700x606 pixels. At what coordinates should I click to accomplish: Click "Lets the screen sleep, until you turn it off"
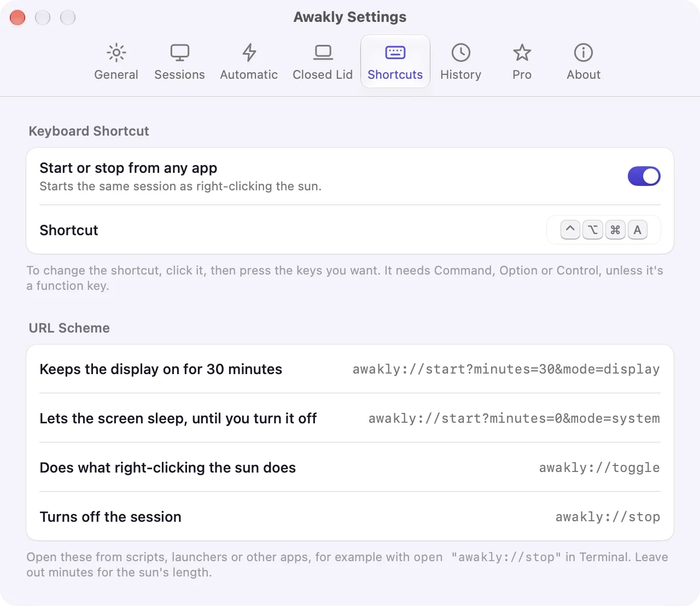[178, 418]
